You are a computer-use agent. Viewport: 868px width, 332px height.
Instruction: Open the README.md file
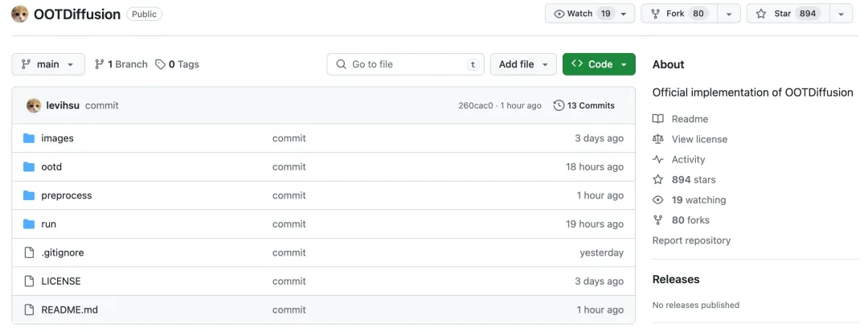(x=69, y=309)
